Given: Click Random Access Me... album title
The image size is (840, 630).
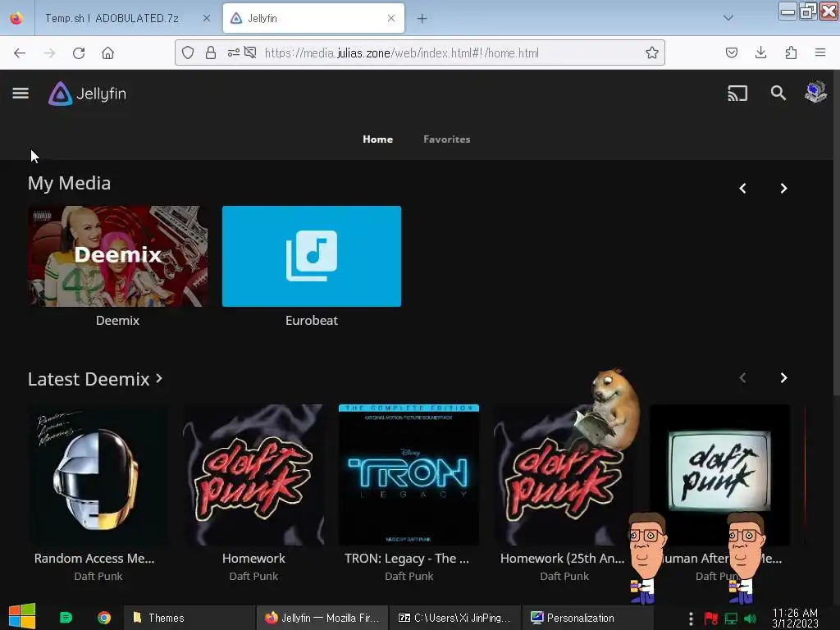Looking at the screenshot, I should (94, 558).
